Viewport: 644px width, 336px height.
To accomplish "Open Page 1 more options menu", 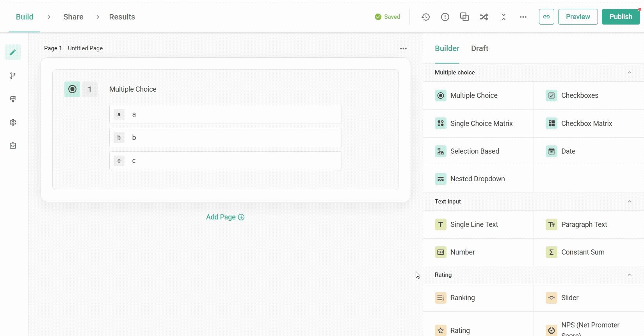I will point(403,48).
